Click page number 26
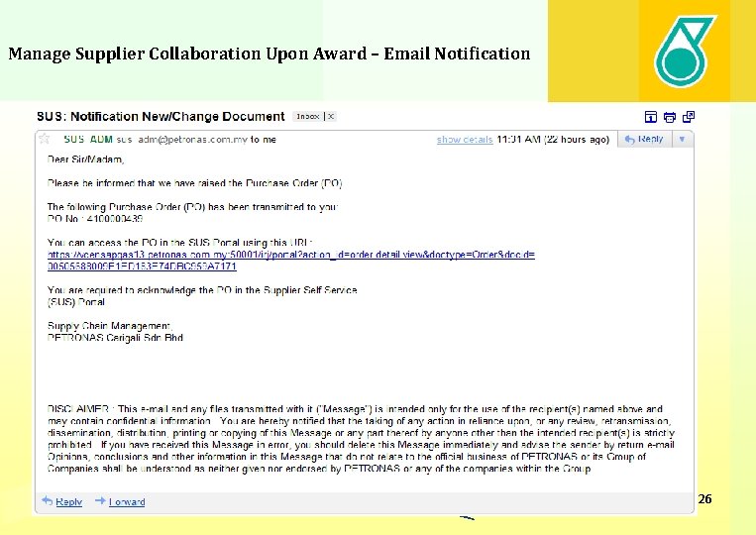The height and width of the screenshot is (535, 756). 704,499
